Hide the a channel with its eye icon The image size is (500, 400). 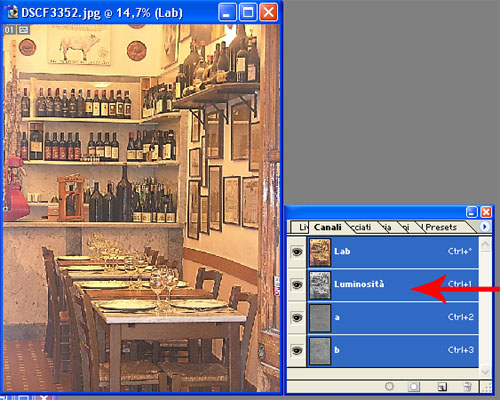pyautogui.click(x=297, y=318)
